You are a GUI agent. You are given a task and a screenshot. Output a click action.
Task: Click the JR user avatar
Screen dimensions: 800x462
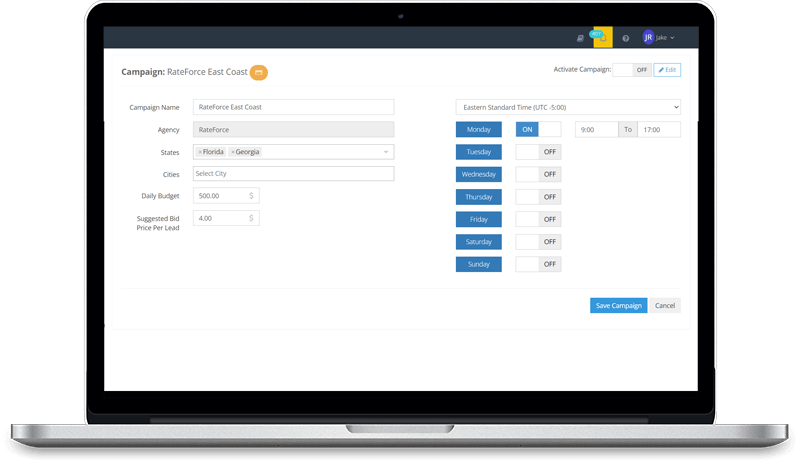[648, 37]
